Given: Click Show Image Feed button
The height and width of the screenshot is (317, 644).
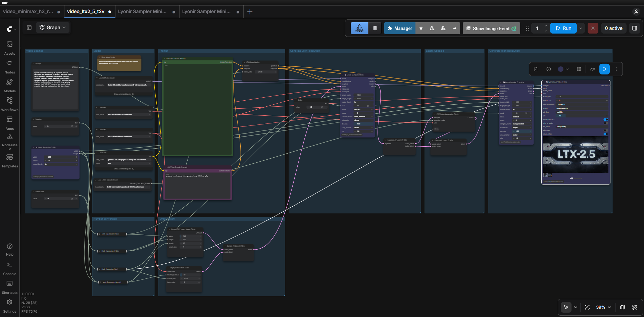Looking at the screenshot, I should (x=491, y=29).
